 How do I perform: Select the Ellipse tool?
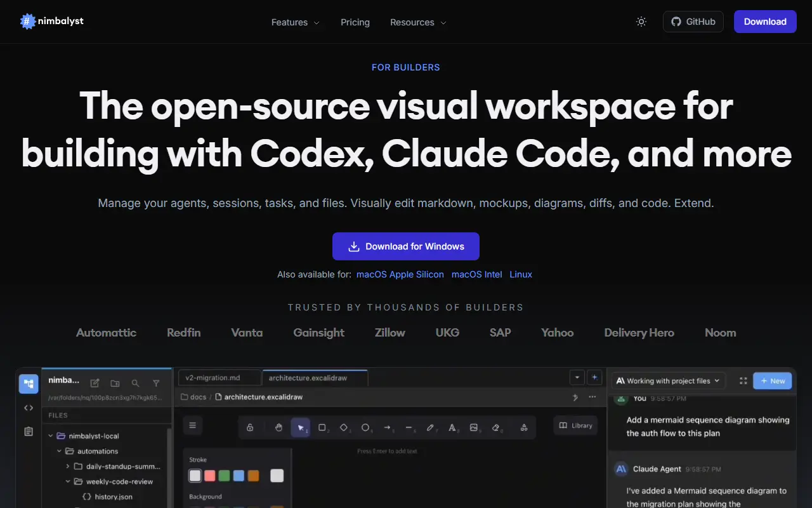click(x=366, y=427)
